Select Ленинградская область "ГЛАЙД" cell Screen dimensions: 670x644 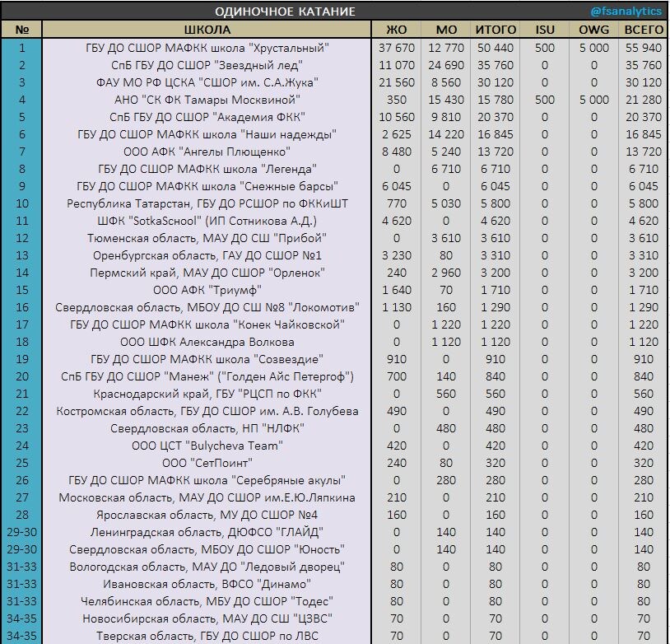(207, 532)
